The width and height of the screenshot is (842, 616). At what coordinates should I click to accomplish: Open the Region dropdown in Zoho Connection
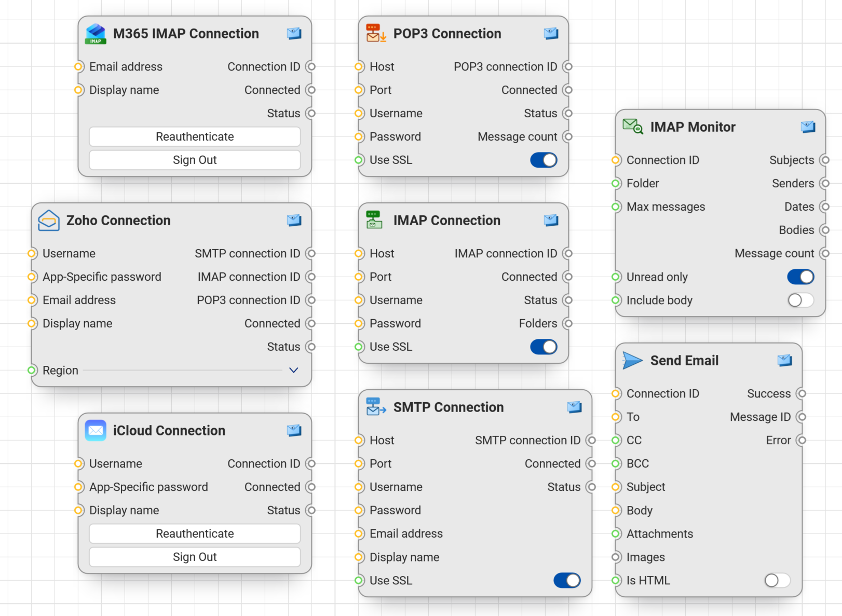[x=293, y=370]
